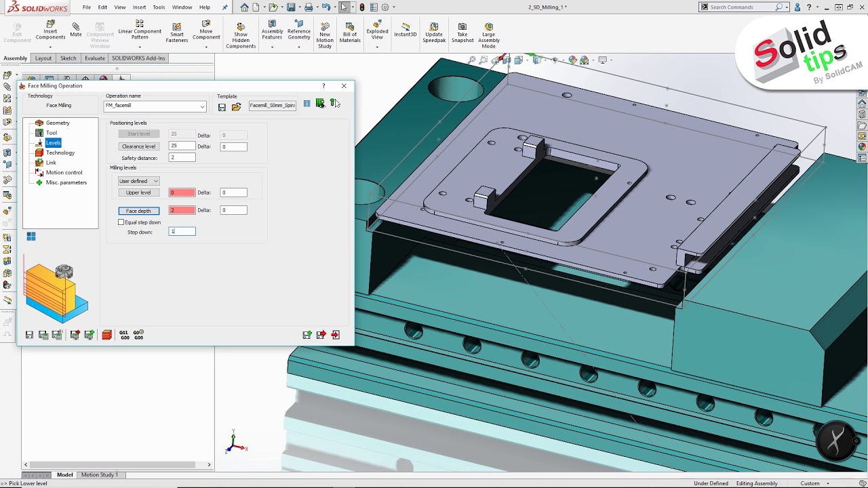Switch to the Evaluate tab
The width and height of the screenshot is (868, 488).
pos(94,58)
